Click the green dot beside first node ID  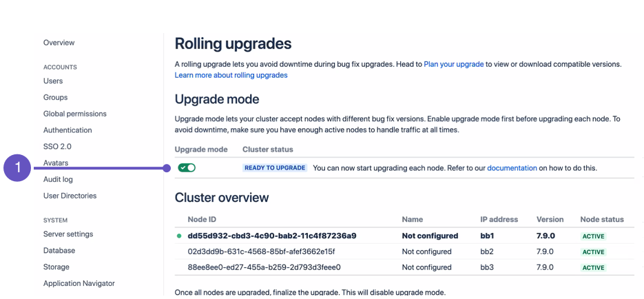(x=179, y=236)
